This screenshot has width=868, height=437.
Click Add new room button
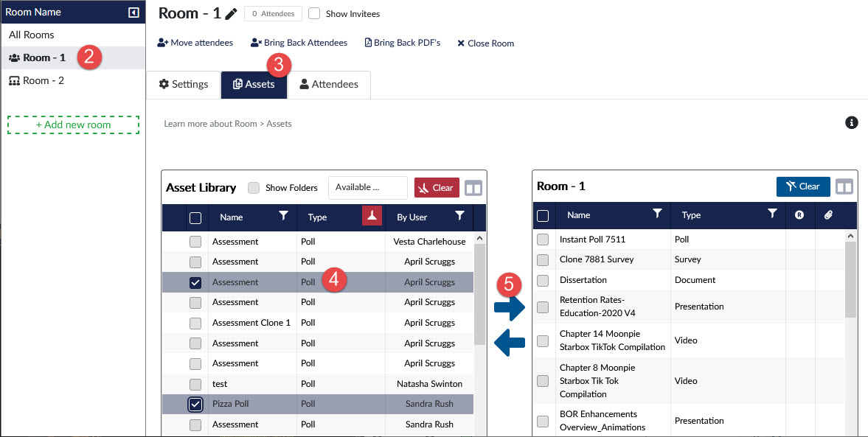(x=73, y=125)
